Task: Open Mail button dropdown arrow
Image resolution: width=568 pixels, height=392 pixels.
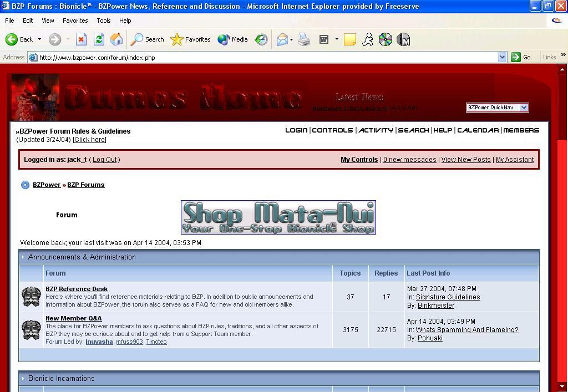Action: pos(291,39)
